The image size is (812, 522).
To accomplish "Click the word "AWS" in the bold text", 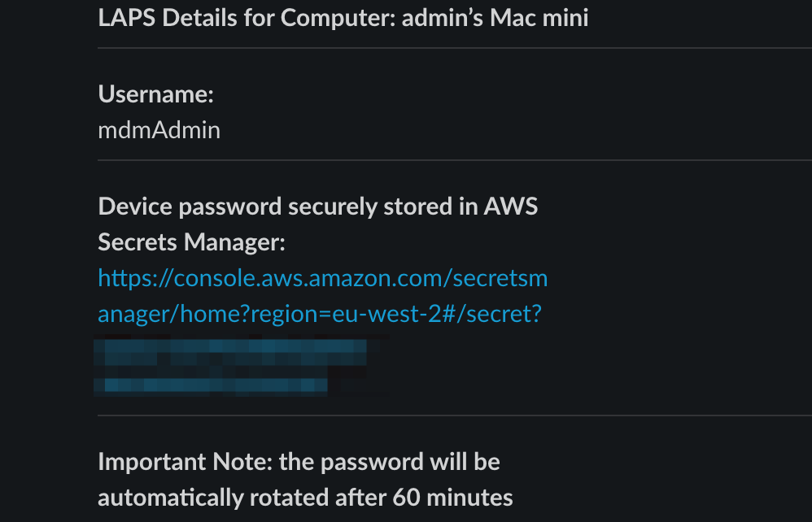I will coord(510,207).
